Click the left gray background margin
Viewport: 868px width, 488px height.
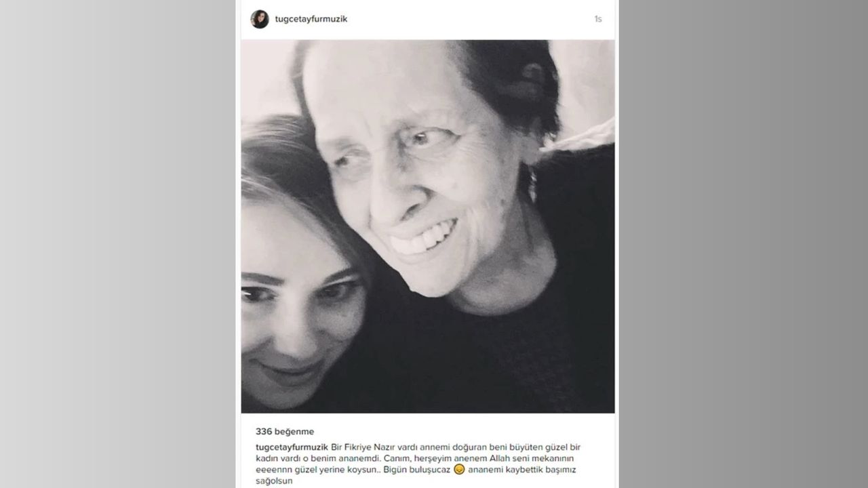[x=115, y=244]
